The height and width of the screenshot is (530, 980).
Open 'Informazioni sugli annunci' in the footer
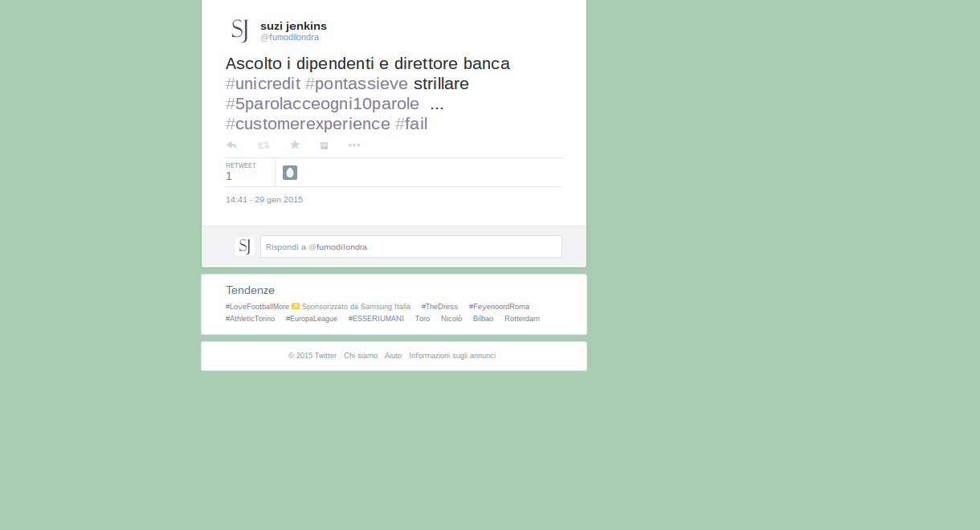[x=452, y=356]
